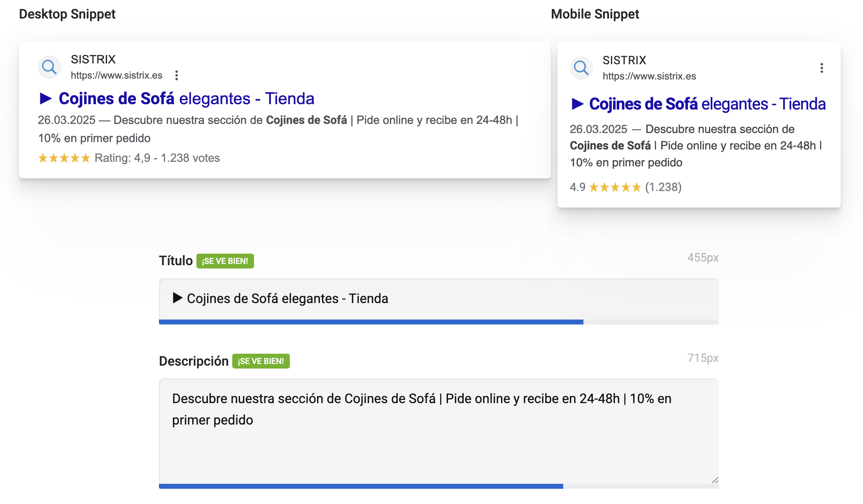Click the magnifier favicon in desktop snippet

[x=49, y=67]
